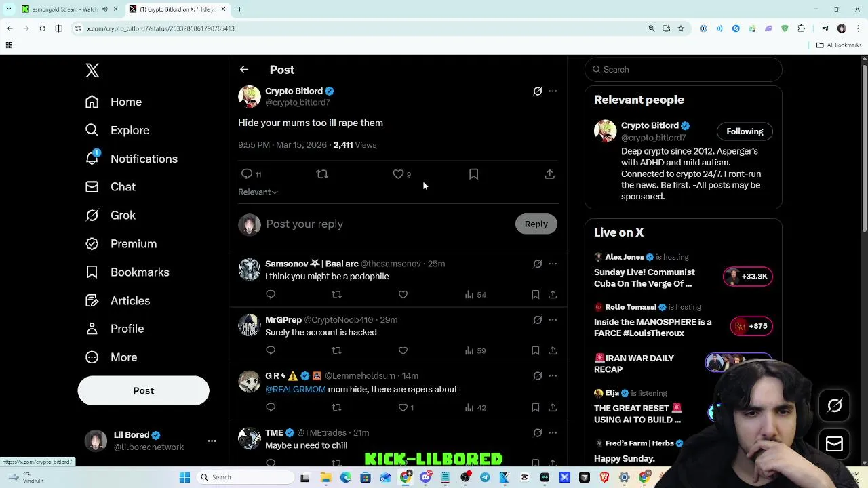The width and height of the screenshot is (868, 488).
Task: View analytics on G R's reply showing 42
Action: point(475,407)
